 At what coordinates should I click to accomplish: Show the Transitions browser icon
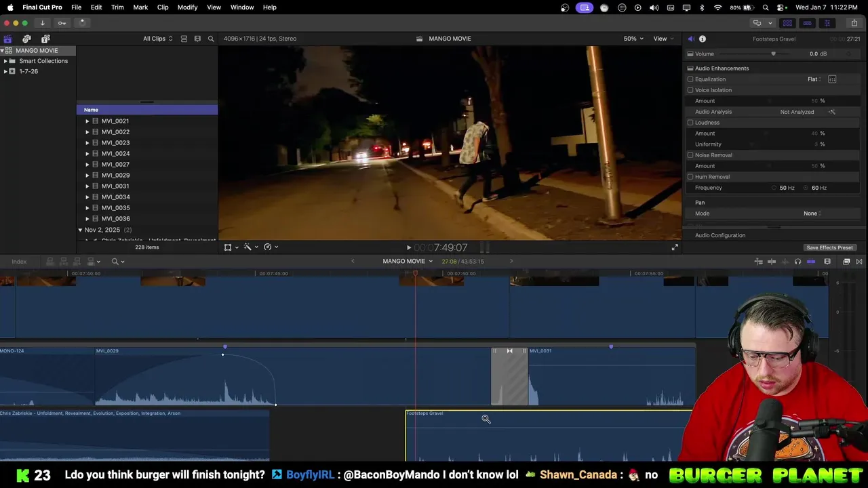(x=859, y=262)
